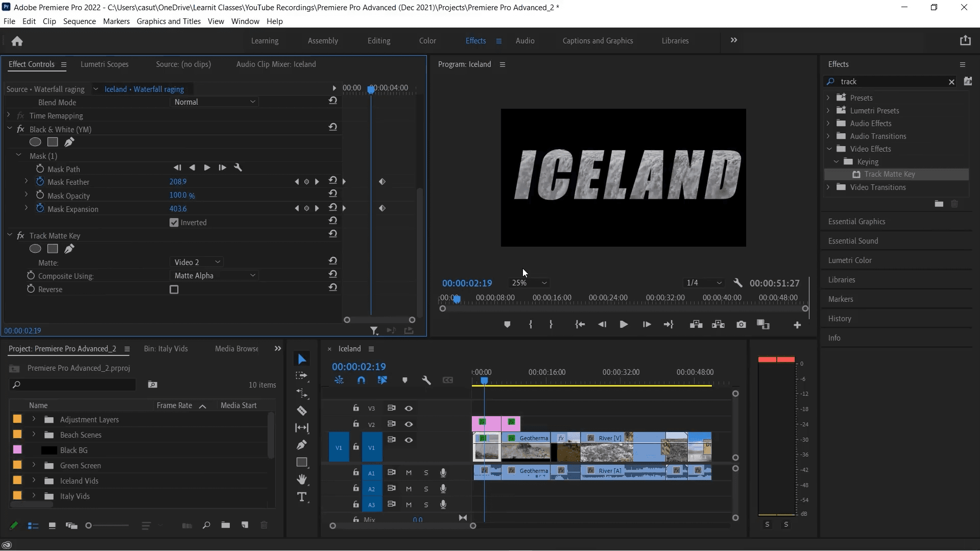
Task: Go to In point
Action: point(580,325)
